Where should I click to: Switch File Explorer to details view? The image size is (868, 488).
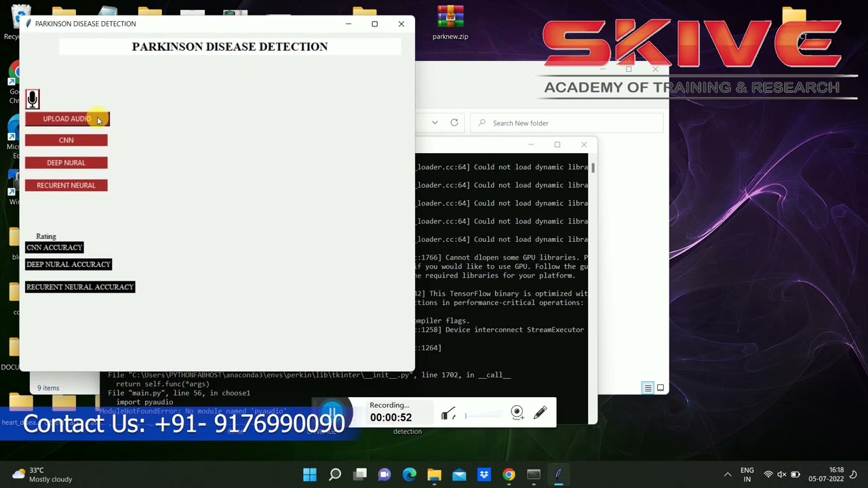tap(648, 388)
